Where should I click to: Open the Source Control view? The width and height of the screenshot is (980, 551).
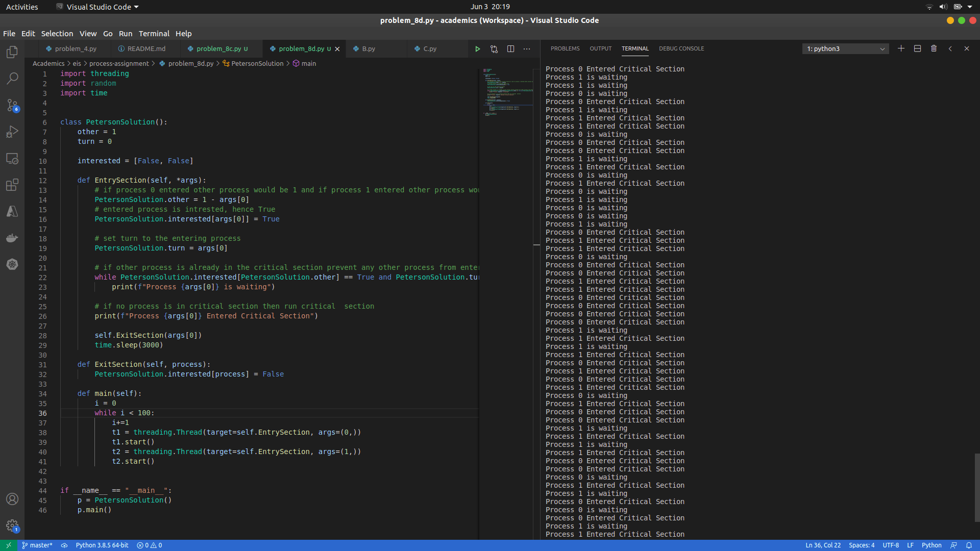(12, 105)
